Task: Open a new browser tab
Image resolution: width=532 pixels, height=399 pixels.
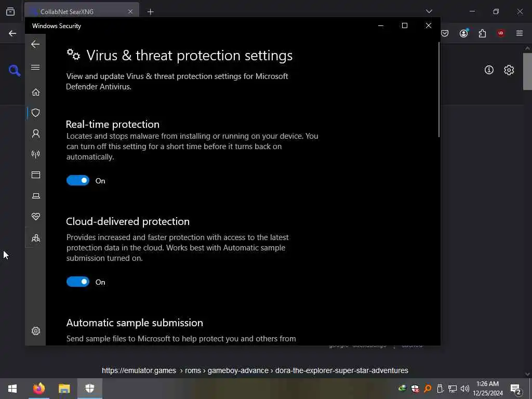Action: 150,12
